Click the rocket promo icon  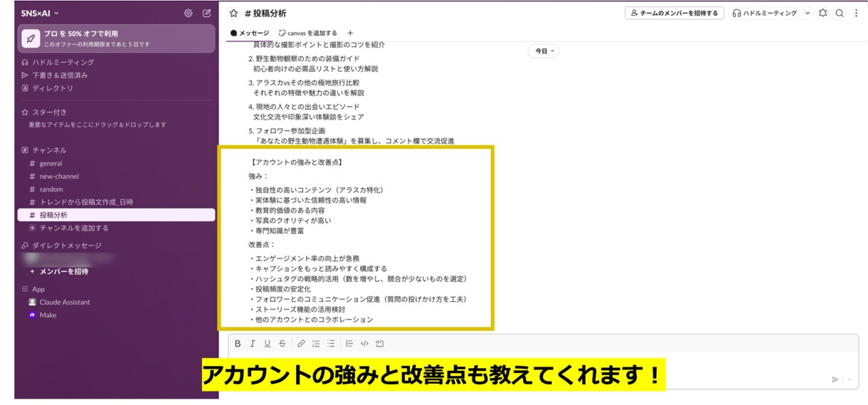point(31,38)
